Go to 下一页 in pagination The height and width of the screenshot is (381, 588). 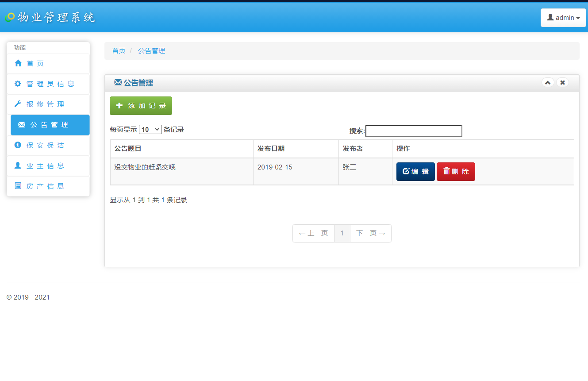point(370,233)
